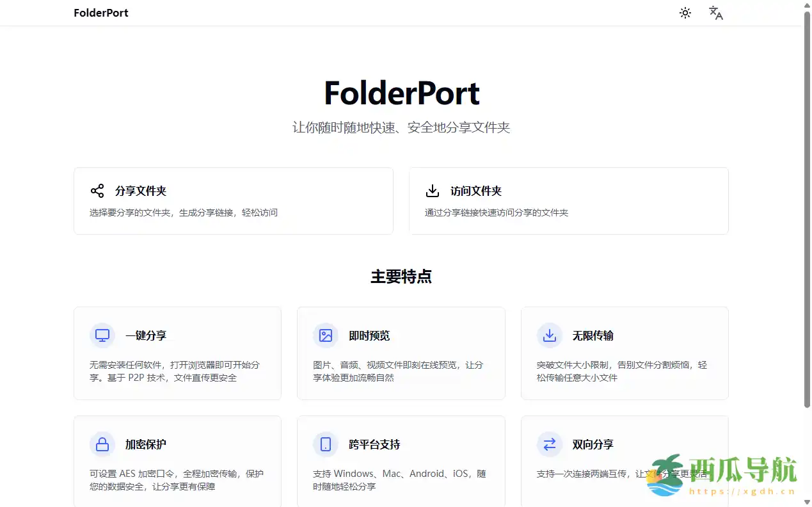Click the scrollbar down arrow
Screen dimensions: 812x507
coord(807,503)
